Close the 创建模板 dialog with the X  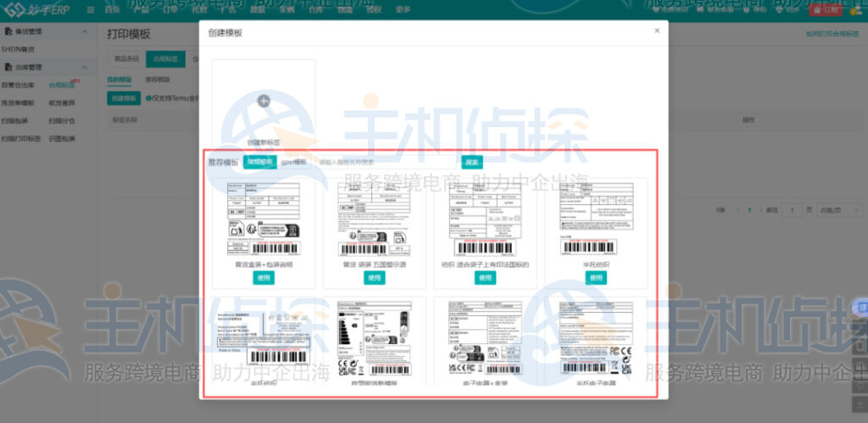657,31
